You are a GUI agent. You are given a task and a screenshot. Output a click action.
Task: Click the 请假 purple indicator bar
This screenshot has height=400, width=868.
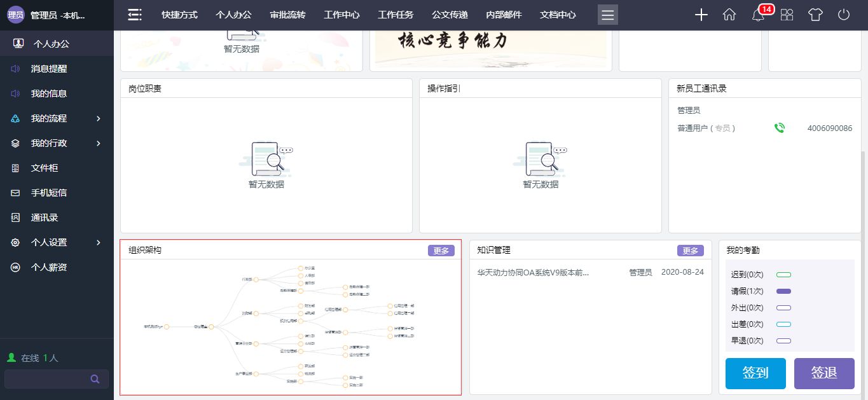pyautogui.click(x=783, y=291)
